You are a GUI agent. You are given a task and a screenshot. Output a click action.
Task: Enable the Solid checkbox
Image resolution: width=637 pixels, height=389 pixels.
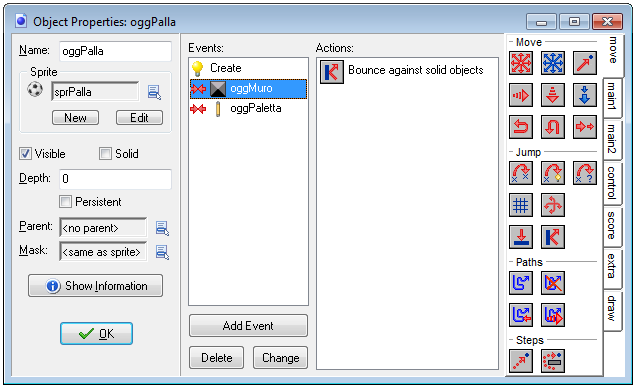pyautogui.click(x=105, y=154)
